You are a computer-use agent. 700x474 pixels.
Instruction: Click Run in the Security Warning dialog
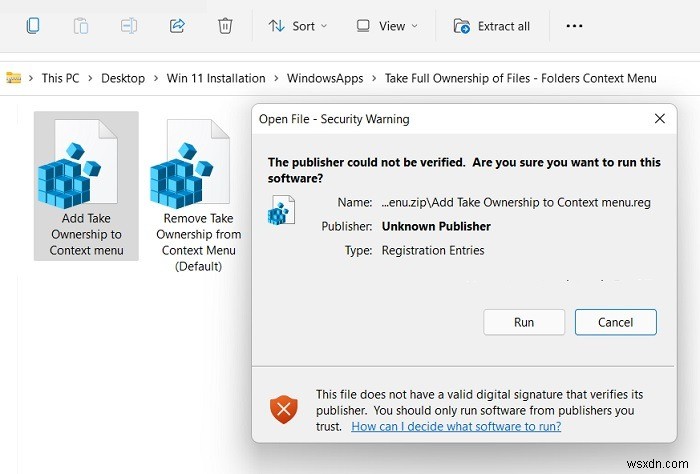coord(524,322)
